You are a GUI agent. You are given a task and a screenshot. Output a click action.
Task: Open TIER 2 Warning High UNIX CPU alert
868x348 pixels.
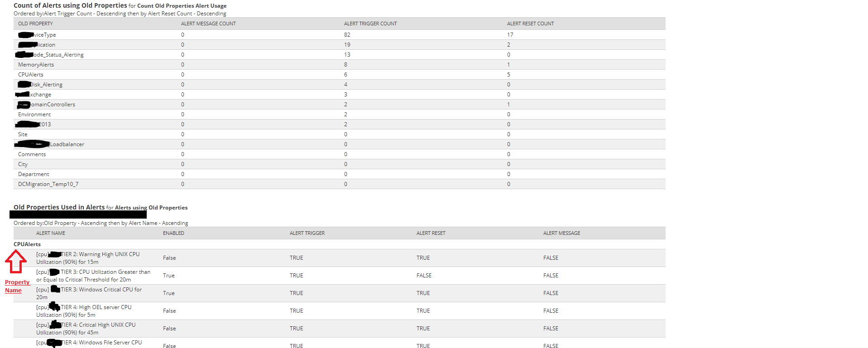tap(88, 258)
